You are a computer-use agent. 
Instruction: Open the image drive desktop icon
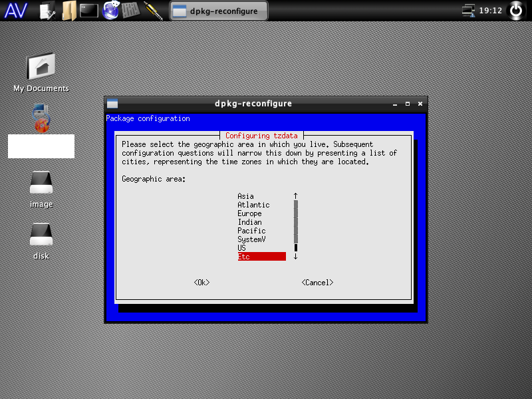[x=41, y=190]
